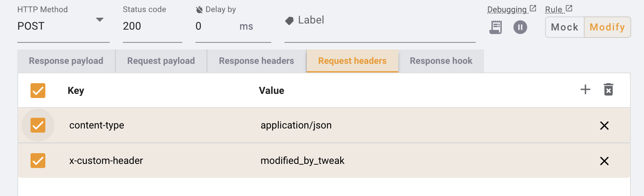Disable the x-custom-header checkbox

38,161
